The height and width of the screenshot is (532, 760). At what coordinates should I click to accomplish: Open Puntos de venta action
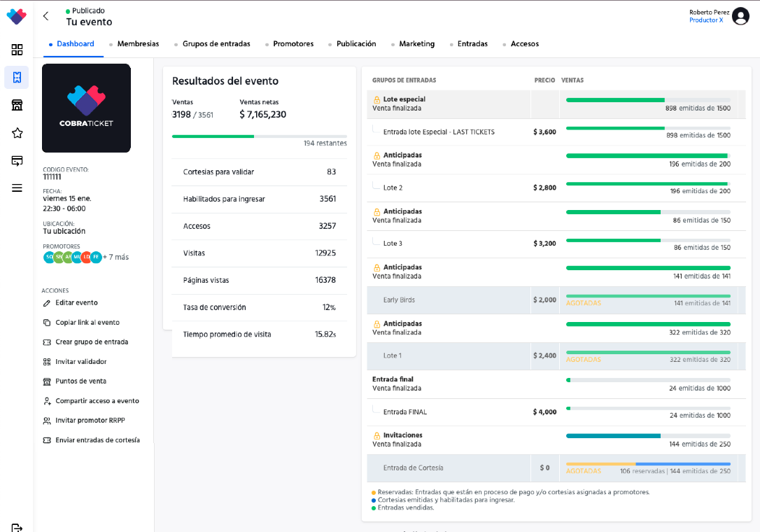[75, 381]
